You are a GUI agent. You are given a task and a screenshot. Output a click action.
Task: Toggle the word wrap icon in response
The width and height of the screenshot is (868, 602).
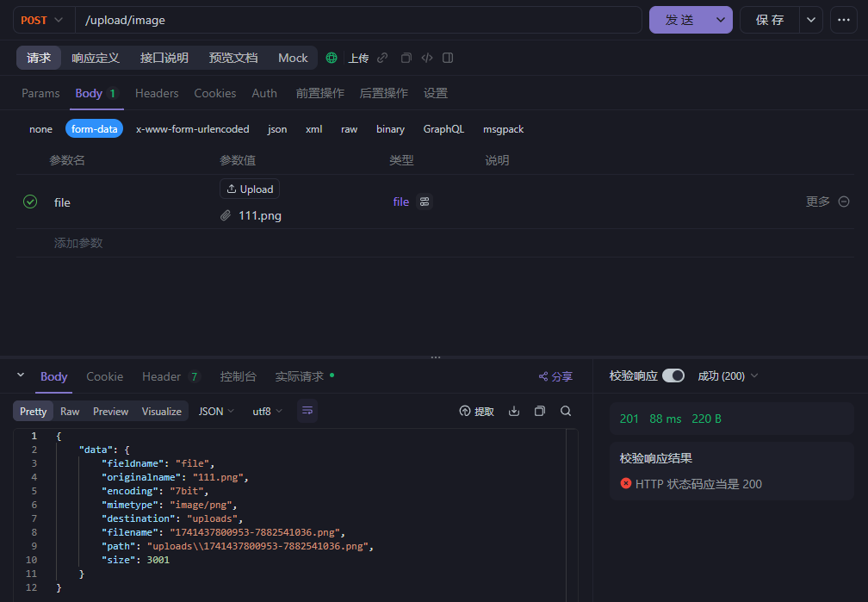coord(307,411)
